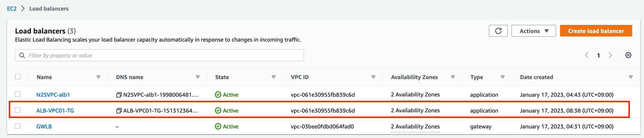This screenshot has height=138, width=644.
Task: Select the N2SVPC-alb1 row checkbox
Action: tap(18, 94)
